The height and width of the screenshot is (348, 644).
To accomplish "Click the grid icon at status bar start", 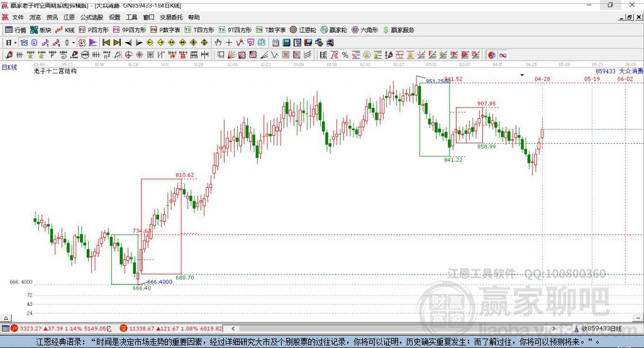I will click(5, 329).
